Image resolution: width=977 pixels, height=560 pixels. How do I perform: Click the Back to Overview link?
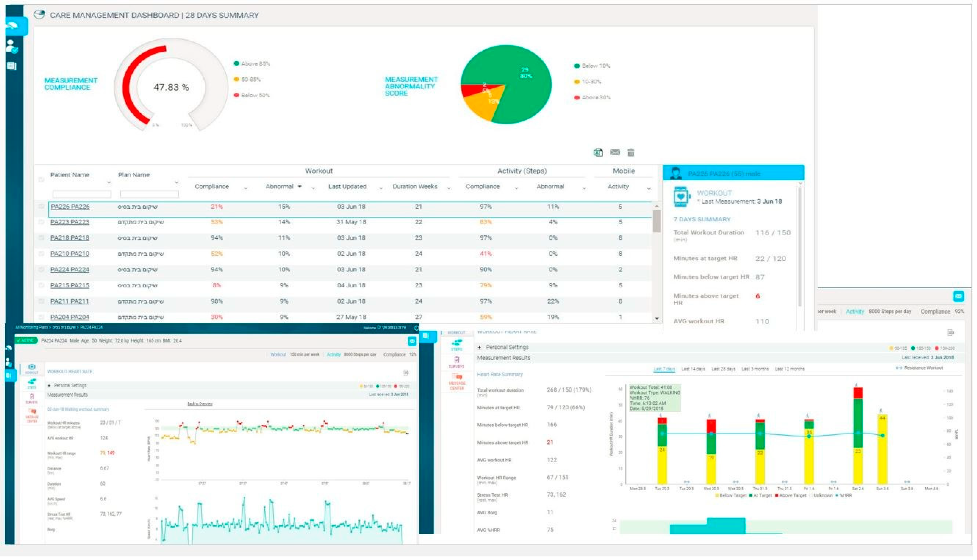click(200, 404)
